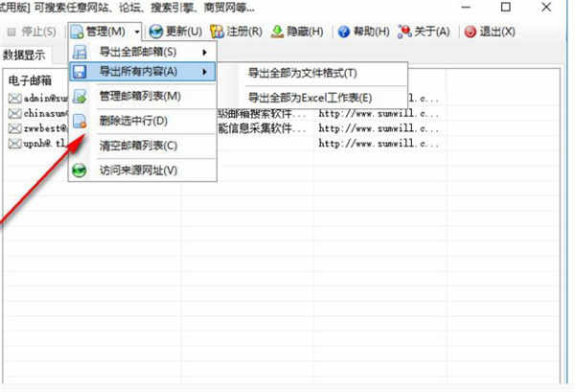Click 清空邮箱列表(C) menu entry
575x392 pixels.
click(138, 146)
